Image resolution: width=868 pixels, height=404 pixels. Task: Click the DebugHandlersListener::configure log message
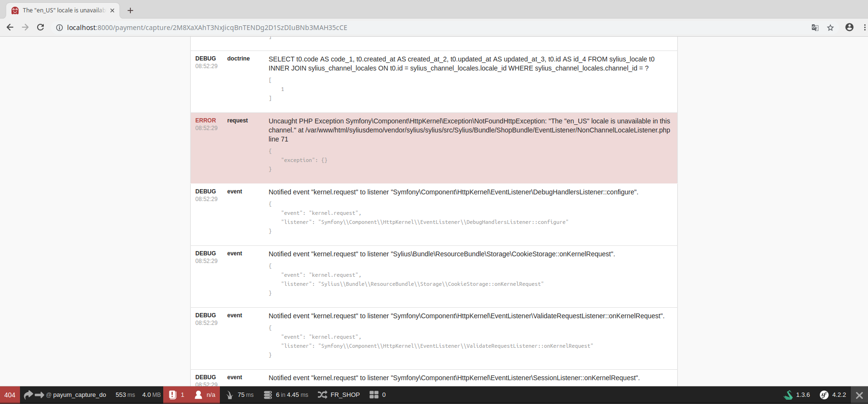click(x=454, y=192)
